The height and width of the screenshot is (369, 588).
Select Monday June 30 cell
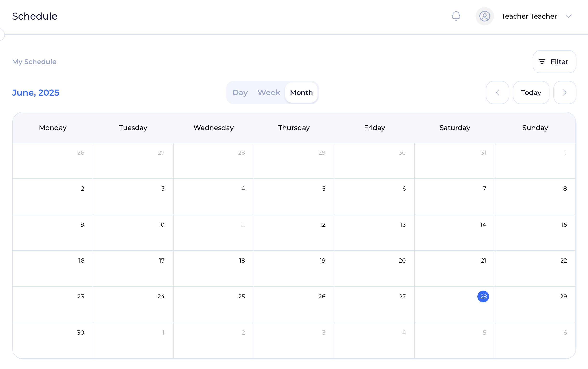point(53,341)
